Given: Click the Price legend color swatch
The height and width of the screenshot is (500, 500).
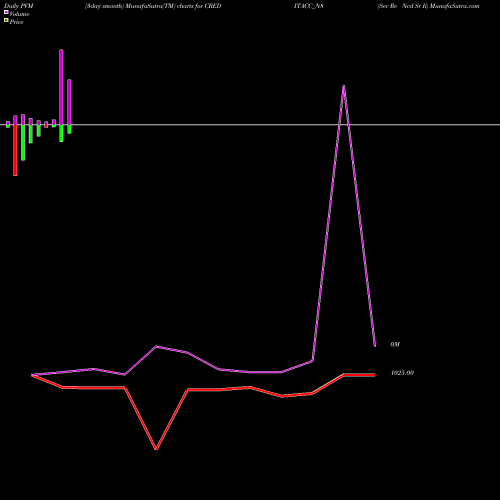Looking at the screenshot, I should tap(6, 21).
